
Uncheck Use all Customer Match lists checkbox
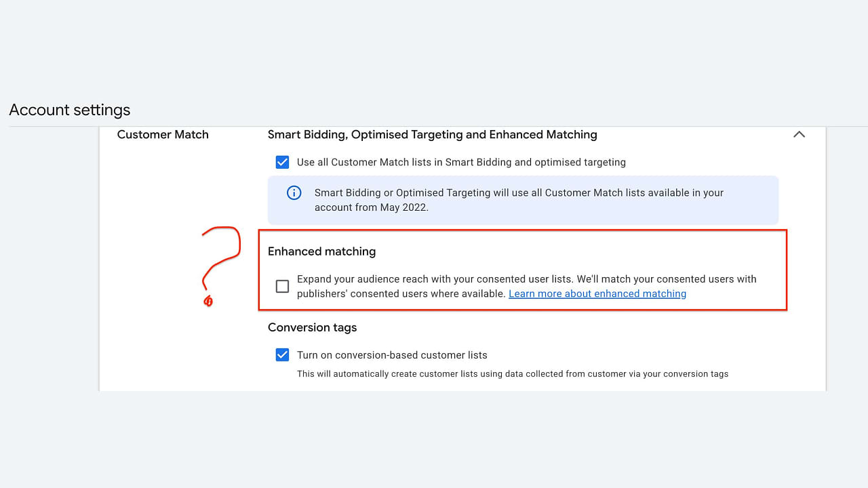pos(282,162)
